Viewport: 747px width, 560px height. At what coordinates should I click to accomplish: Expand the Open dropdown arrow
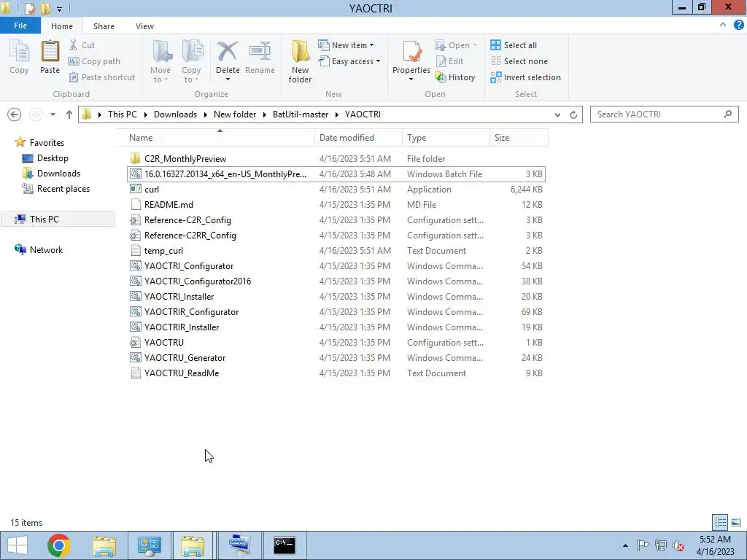[x=475, y=45]
